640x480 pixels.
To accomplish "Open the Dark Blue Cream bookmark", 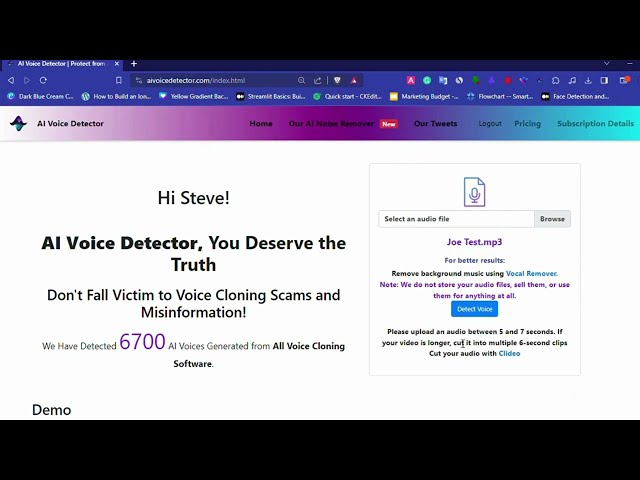I will (41, 96).
